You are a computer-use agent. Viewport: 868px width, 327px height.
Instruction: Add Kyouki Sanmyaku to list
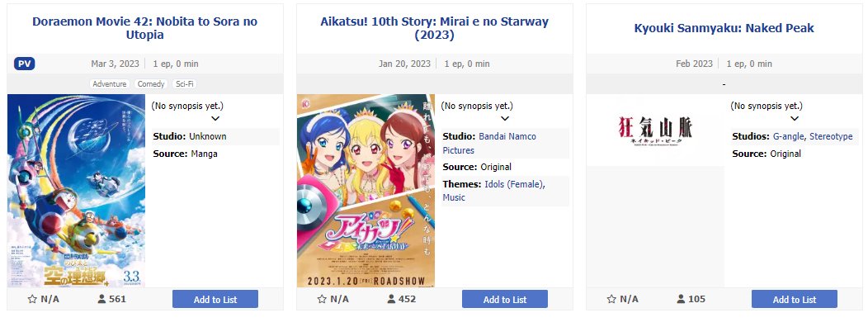click(795, 299)
